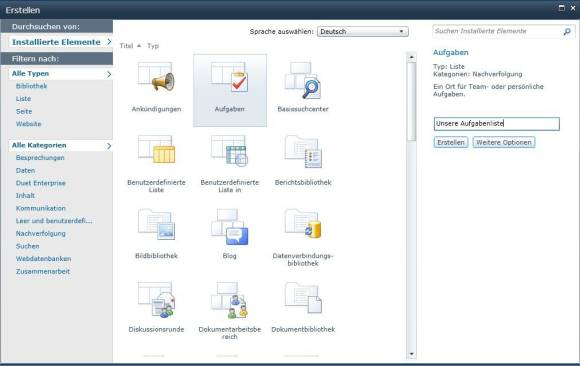This screenshot has height=366, width=580.
Task: Expand Installierte Elemente arrow
Action: tap(109, 42)
